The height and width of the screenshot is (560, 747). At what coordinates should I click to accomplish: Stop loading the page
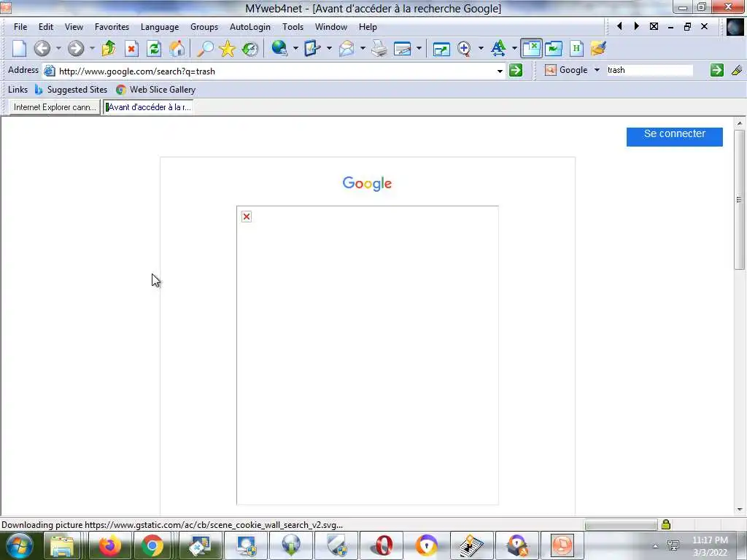pyautogui.click(x=131, y=49)
